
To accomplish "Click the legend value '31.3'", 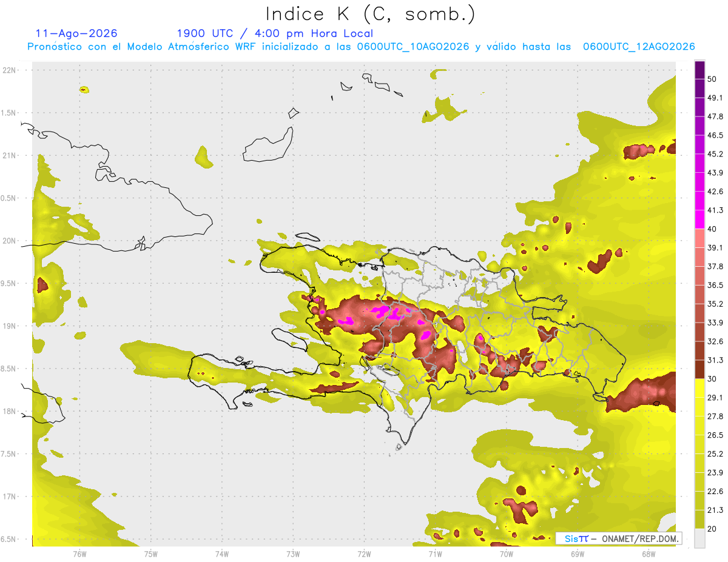I will [x=715, y=360].
